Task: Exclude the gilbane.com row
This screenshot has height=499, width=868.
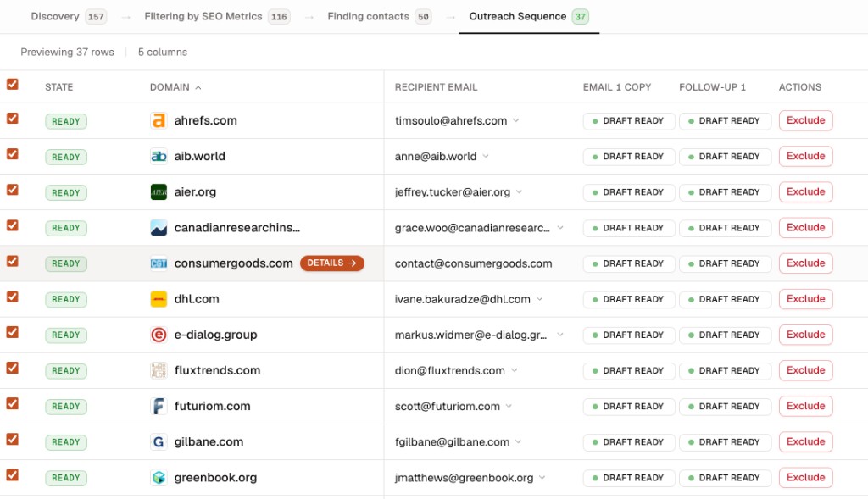Action: tap(805, 442)
